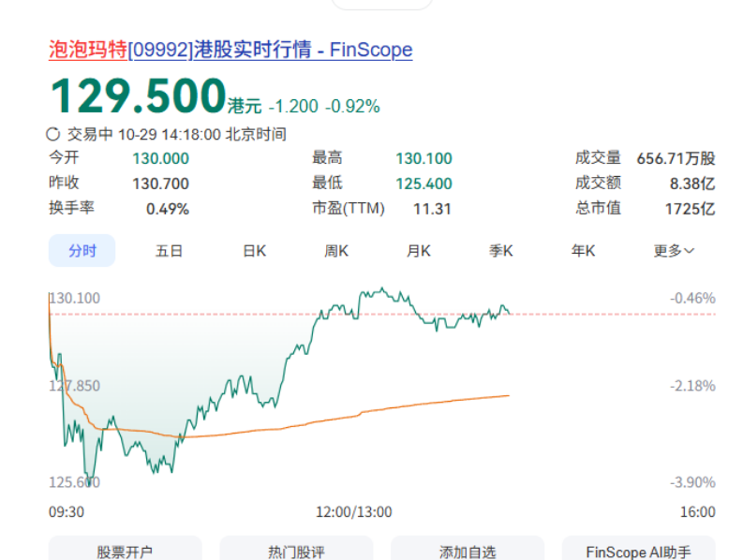Click the 换手率 value 0.49%
This screenshot has height=560, width=743.
[168, 209]
